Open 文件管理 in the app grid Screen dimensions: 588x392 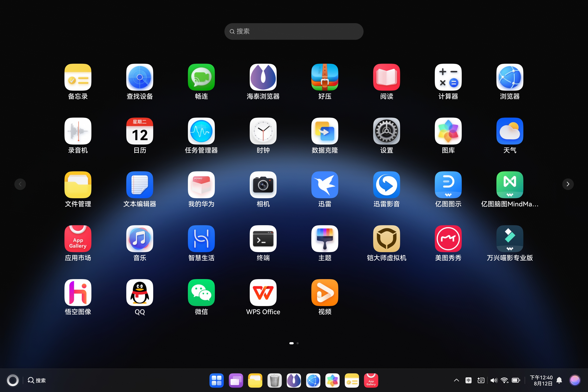tap(78, 185)
